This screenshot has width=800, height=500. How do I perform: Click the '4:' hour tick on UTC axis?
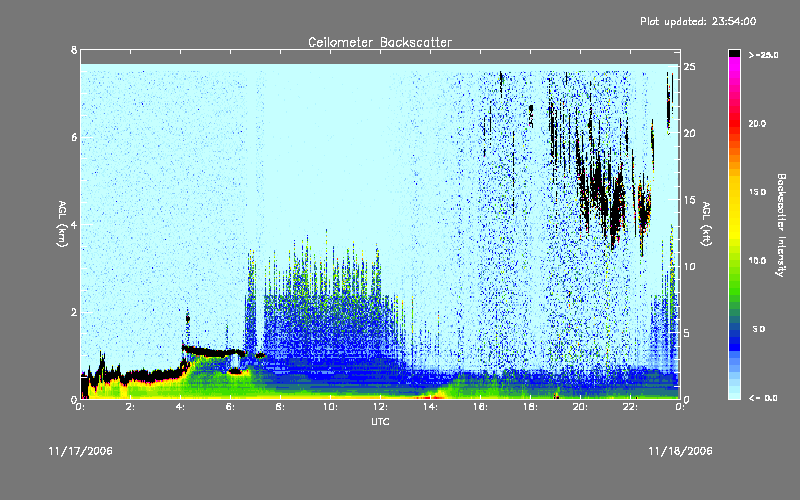pyautogui.click(x=180, y=407)
